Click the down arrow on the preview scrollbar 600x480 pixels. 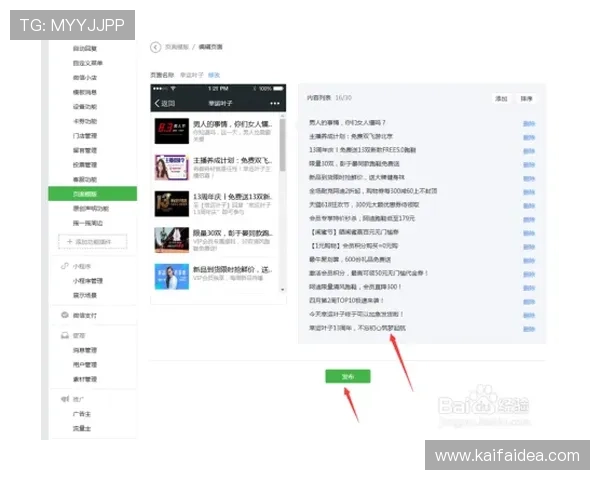pyautogui.click(x=283, y=290)
